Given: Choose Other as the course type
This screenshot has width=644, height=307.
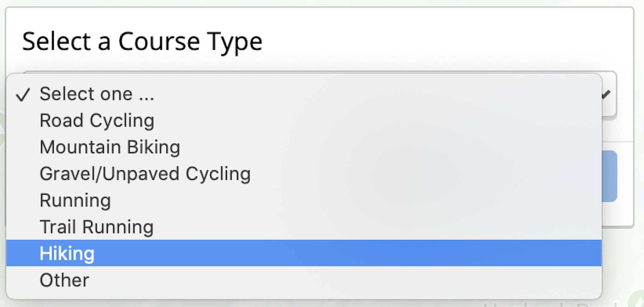Looking at the screenshot, I should click(64, 280).
